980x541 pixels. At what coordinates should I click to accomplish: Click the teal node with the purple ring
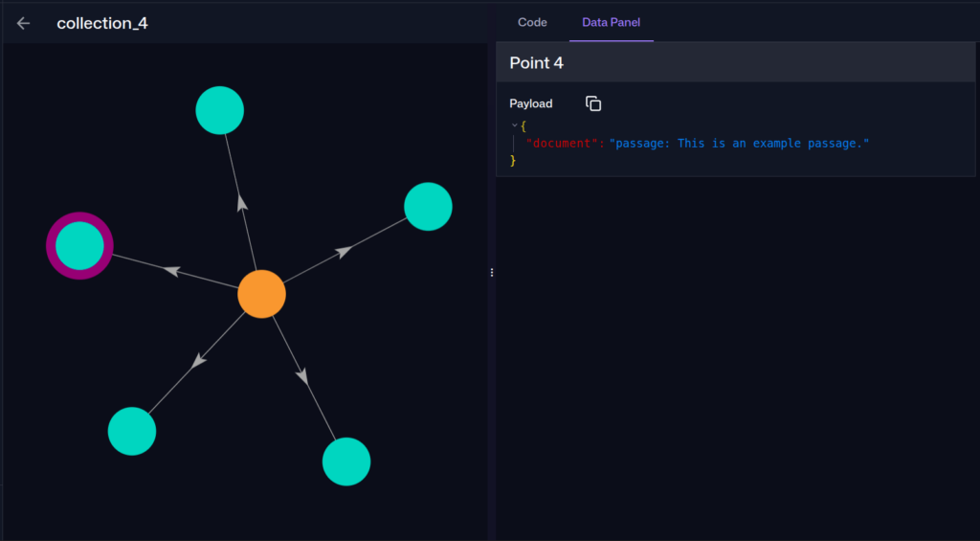coord(79,246)
